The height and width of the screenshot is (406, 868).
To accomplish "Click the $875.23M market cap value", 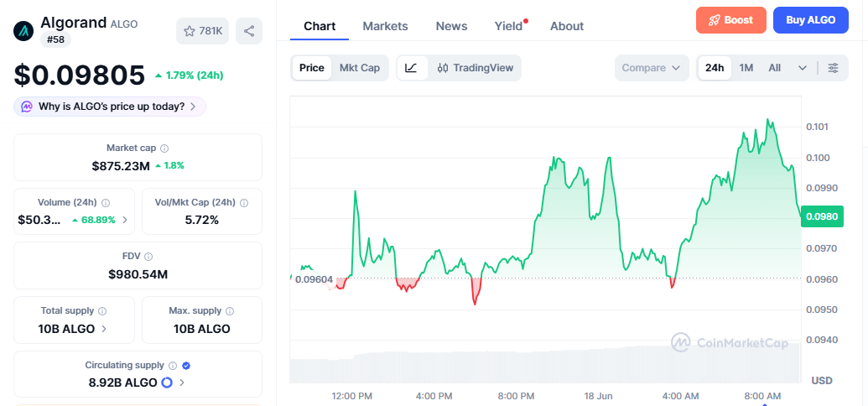I will tap(121, 165).
